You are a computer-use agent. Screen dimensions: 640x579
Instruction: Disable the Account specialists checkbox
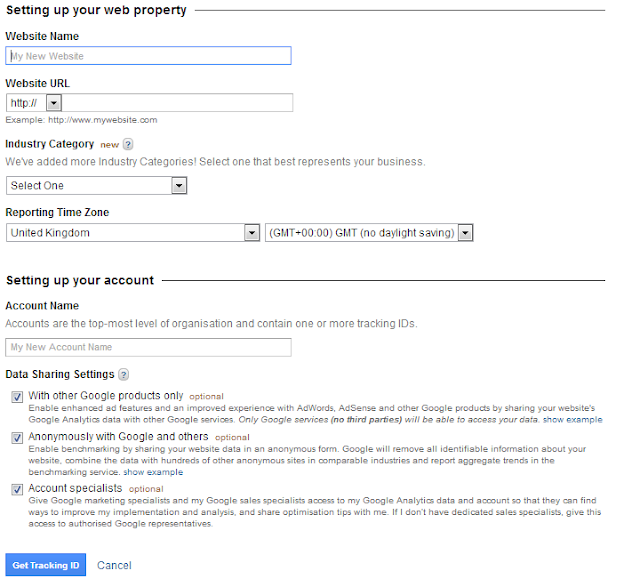[x=17, y=489]
